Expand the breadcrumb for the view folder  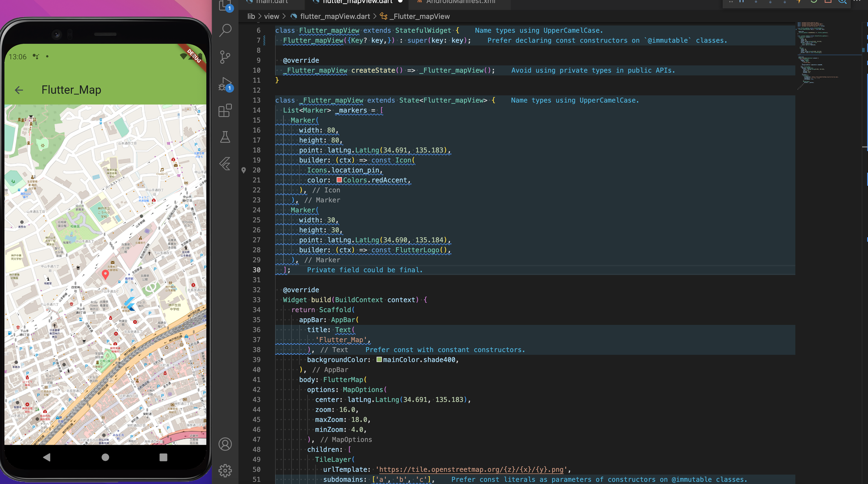[x=272, y=16]
